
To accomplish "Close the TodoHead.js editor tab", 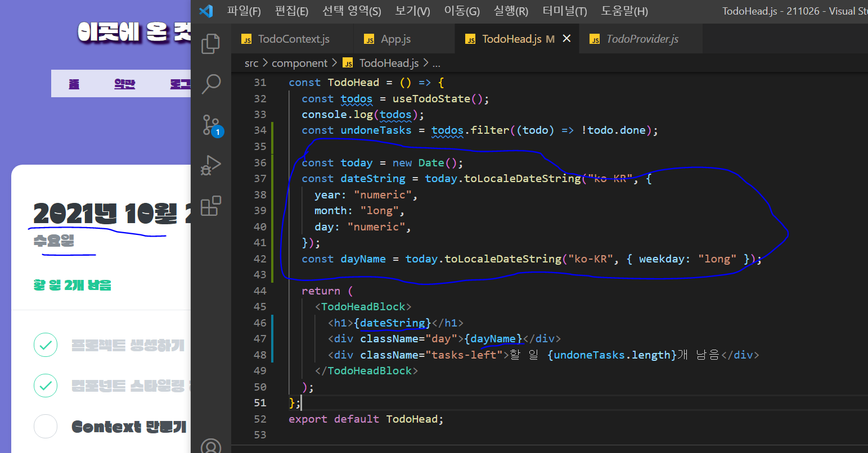I will pyautogui.click(x=566, y=38).
